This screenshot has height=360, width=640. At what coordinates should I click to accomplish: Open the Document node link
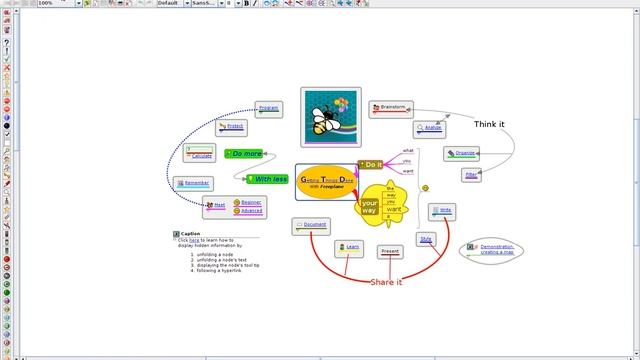[x=315, y=224]
